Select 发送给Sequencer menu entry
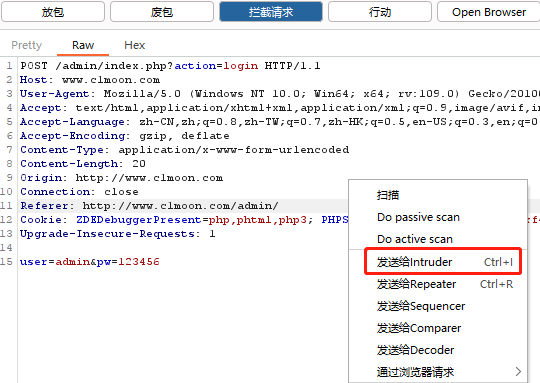 [x=438, y=306]
